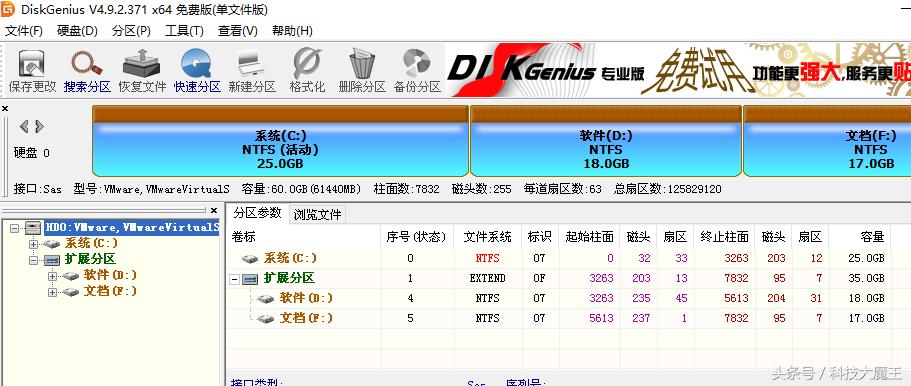The image size is (911, 386).
Task: Click the 柱面数:7832 info text
Action: [x=407, y=189]
